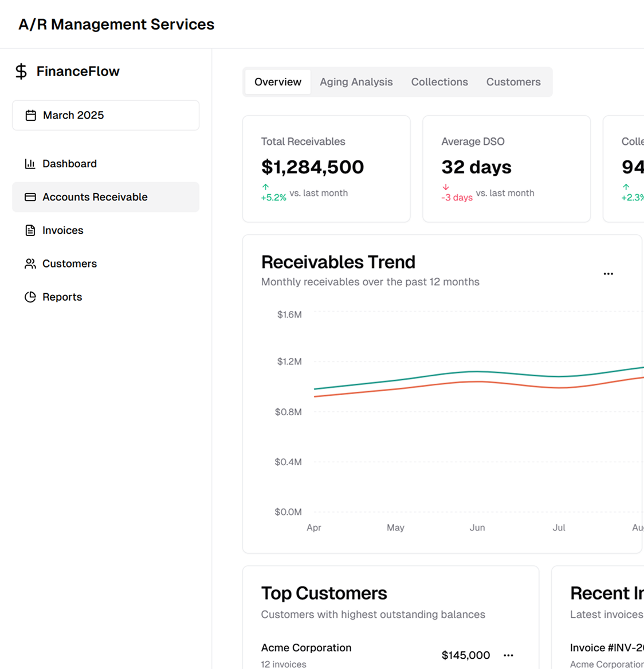Switch to the Collections tab
Screen dimensions: 644x669
pos(439,82)
